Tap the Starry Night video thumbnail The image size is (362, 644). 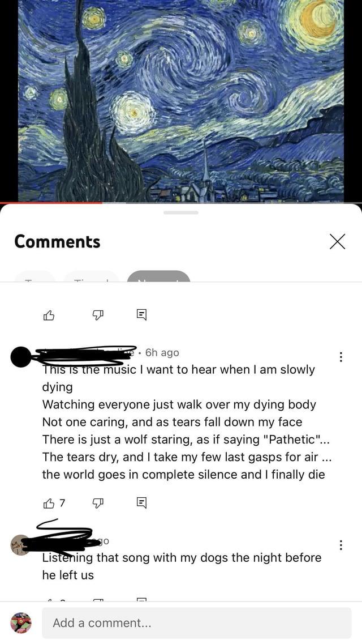coord(181,101)
